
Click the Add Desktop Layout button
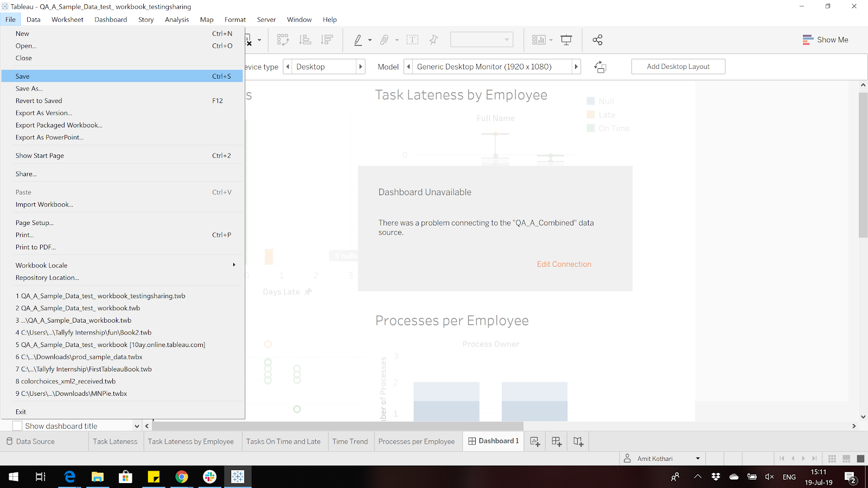pos(678,67)
